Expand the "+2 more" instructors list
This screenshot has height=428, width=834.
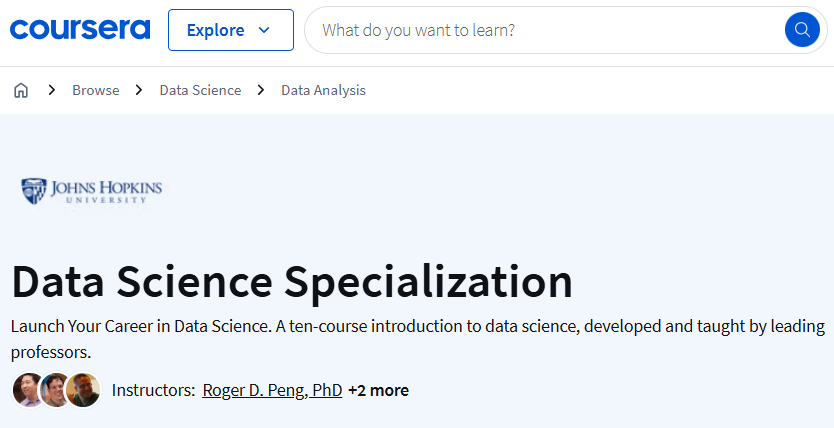tap(378, 390)
